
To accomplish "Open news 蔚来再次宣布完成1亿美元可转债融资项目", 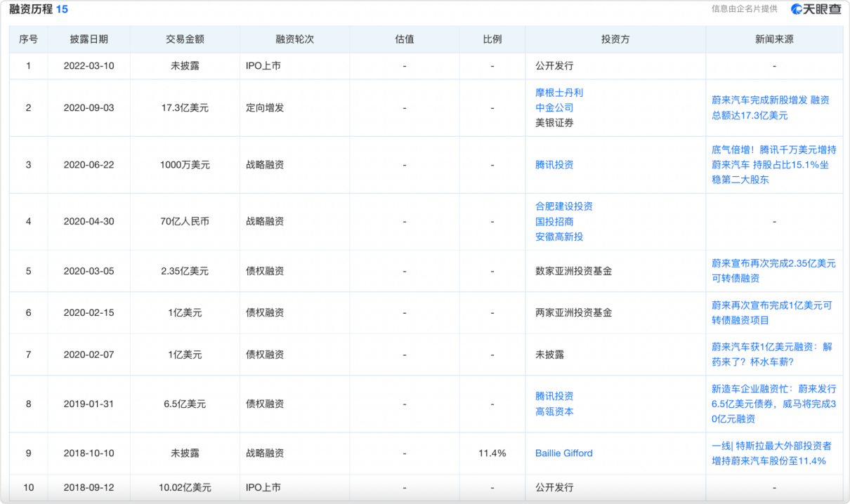I will point(772,313).
